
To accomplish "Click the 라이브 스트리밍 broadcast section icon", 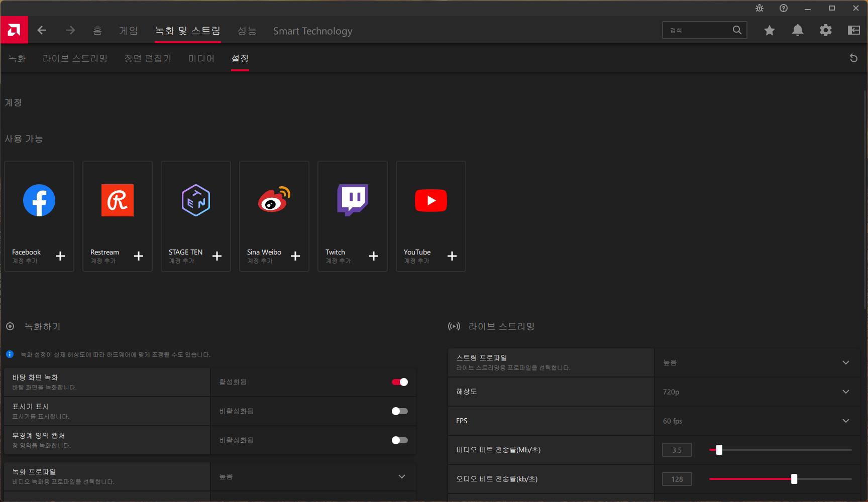I will pos(454,326).
